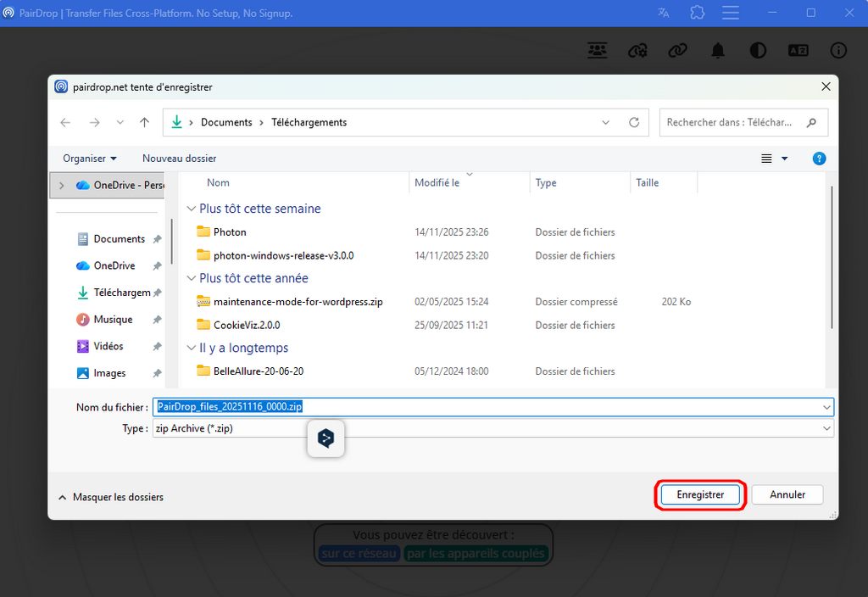Click the Enregistrer button
The width and height of the screenshot is (868, 597).
(699, 494)
